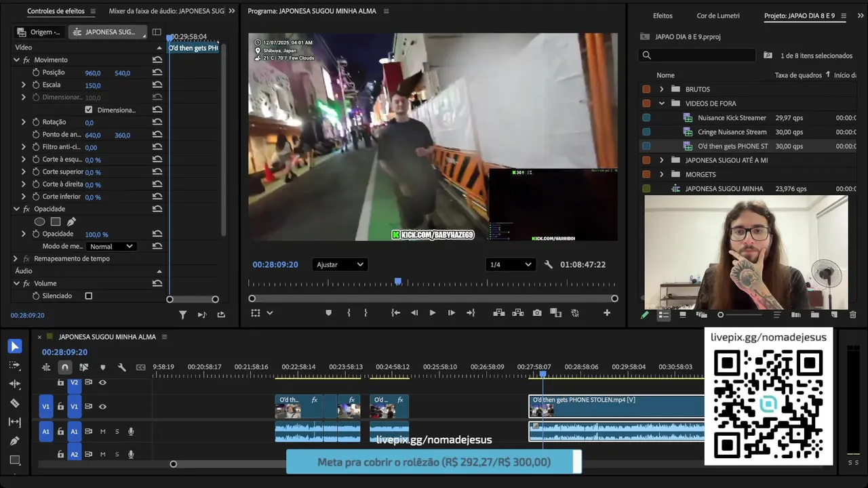Add marker in the Program monitor
Screen dimensions: 868x488
(x=329, y=312)
